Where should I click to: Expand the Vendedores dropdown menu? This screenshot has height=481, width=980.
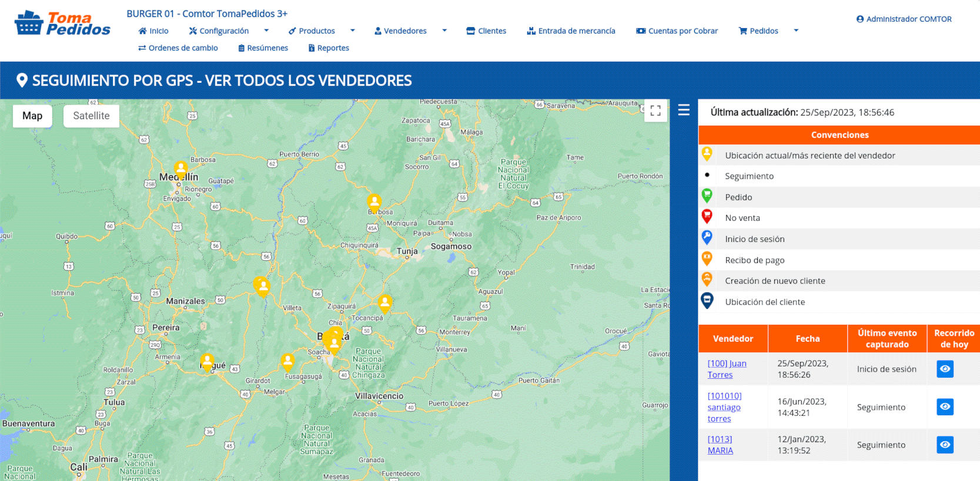(444, 31)
